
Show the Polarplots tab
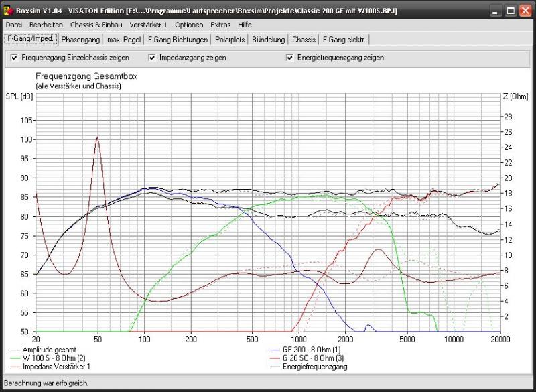tap(230, 40)
